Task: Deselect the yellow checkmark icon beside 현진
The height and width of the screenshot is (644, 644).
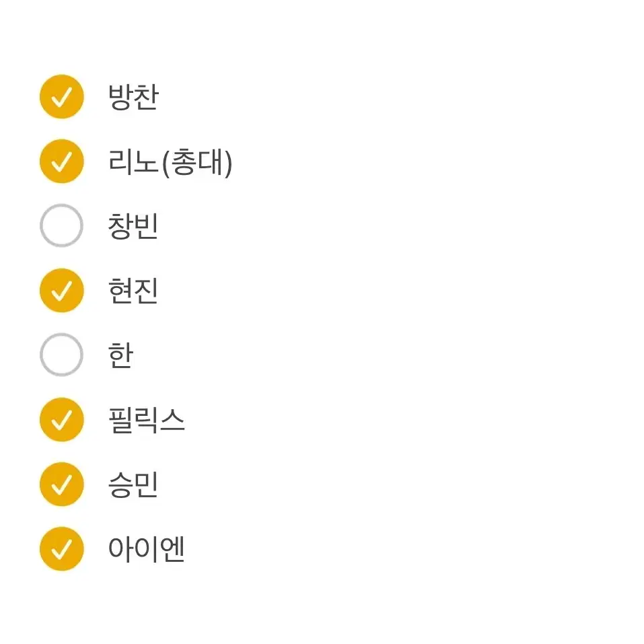Action: (x=62, y=291)
